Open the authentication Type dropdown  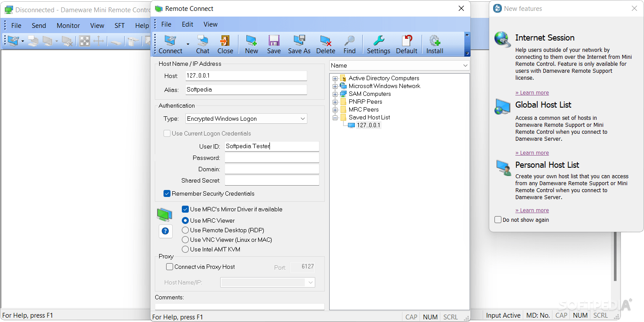pos(246,119)
